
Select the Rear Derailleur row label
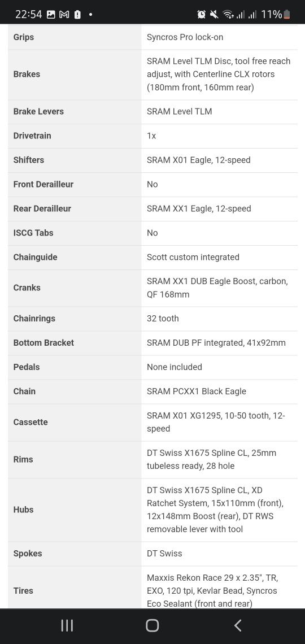(42, 208)
